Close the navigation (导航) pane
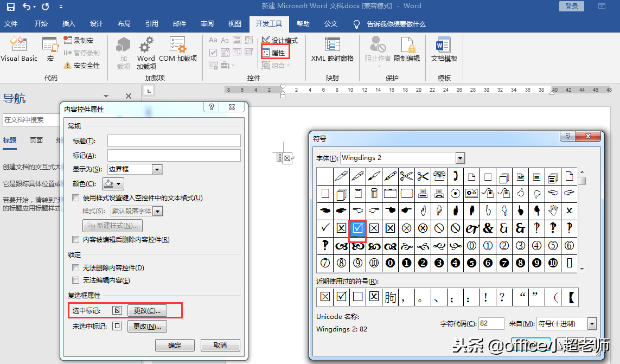620x364 pixels. pyautogui.click(x=129, y=96)
